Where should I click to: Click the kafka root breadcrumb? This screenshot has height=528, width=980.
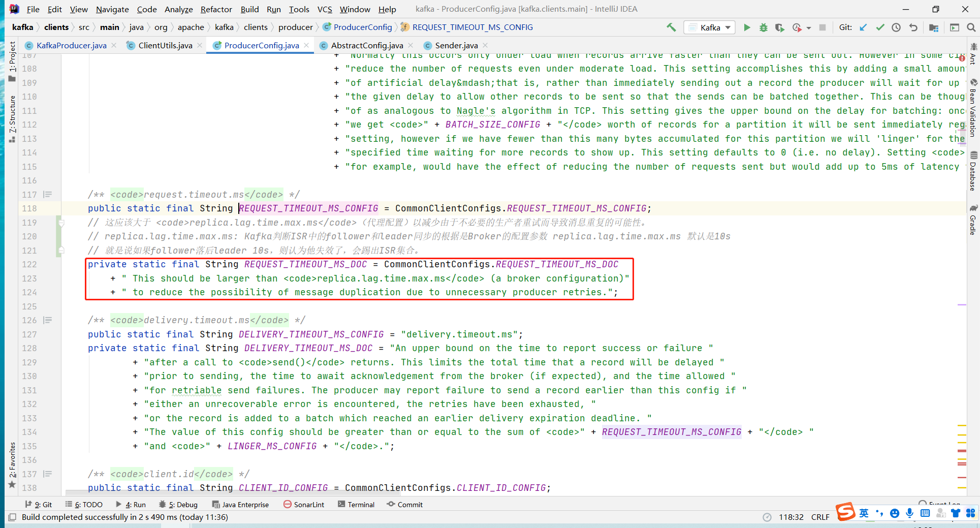(22, 27)
